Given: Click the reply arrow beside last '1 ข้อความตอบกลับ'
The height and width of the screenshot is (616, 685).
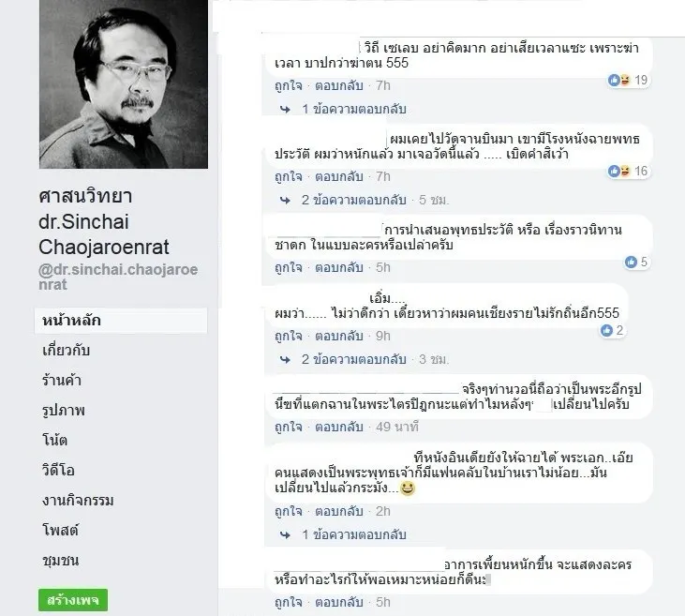Looking at the screenshot, I should pyautogui.click(x=285, y=534).
